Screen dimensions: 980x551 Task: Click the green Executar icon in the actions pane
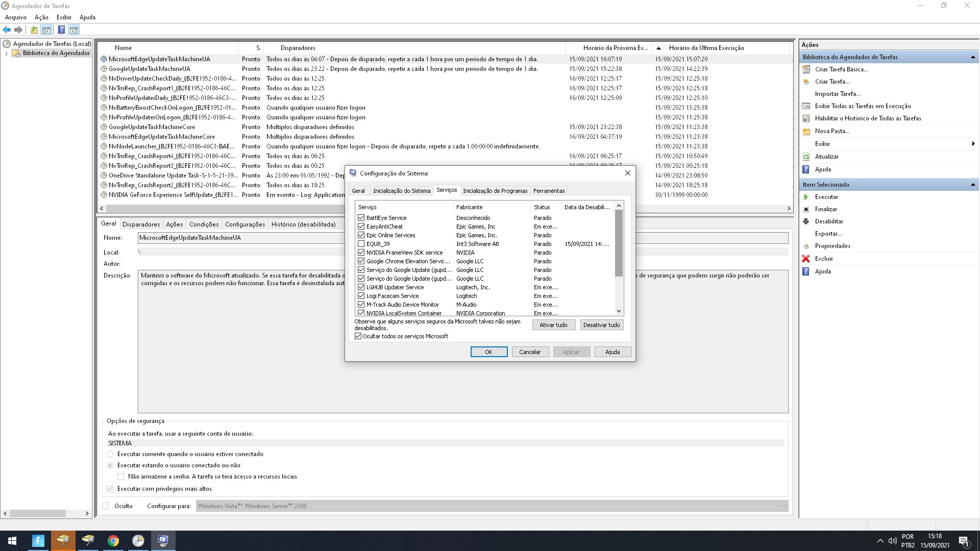point(806,197)
